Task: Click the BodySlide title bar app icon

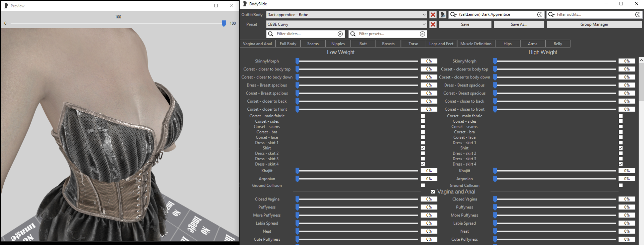Action: (245, 4)
